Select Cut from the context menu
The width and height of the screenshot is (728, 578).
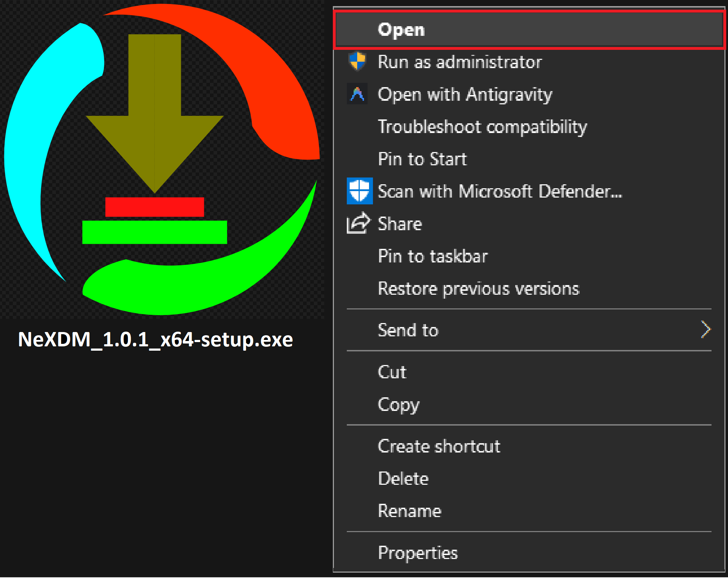[392, 372]
